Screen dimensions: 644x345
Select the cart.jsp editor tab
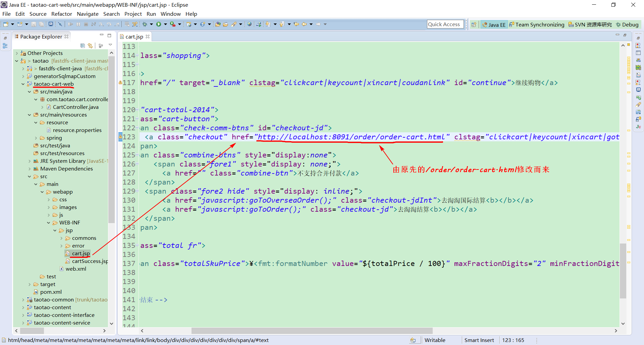(x=134, y=37)
